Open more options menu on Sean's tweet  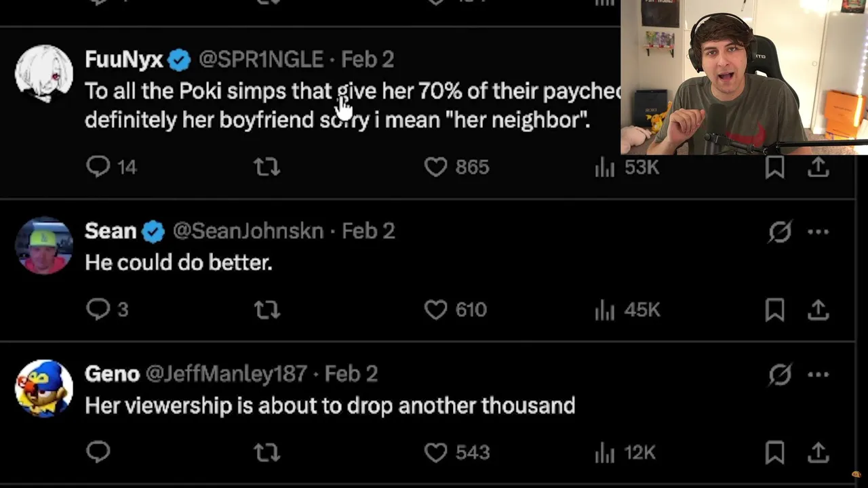point(818,232)
